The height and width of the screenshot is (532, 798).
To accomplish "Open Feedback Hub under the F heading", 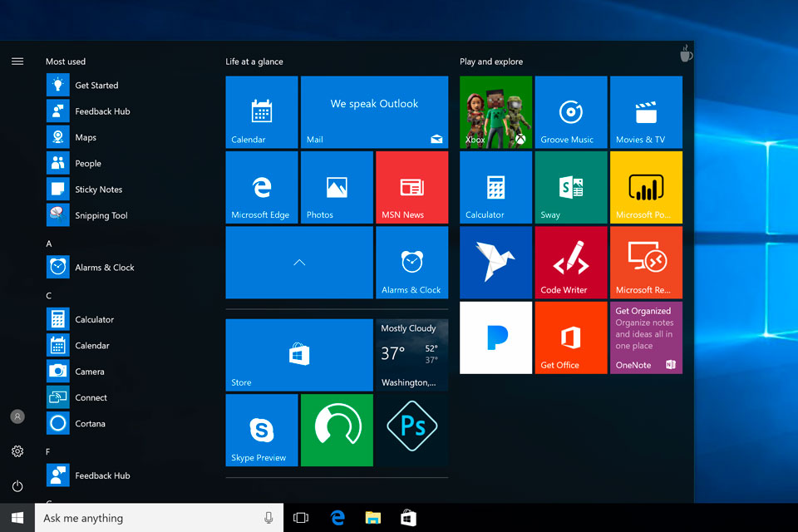I will coord(88,475).
